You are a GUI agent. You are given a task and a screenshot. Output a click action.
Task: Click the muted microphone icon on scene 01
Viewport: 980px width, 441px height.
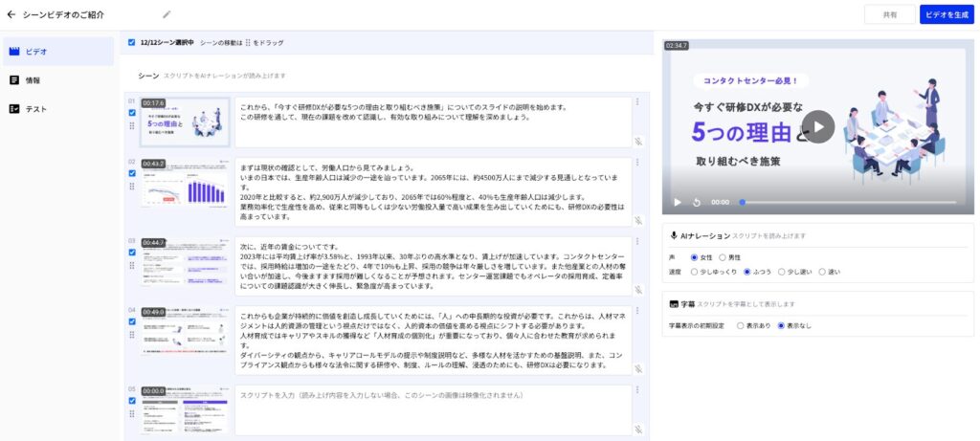(637, 141)
